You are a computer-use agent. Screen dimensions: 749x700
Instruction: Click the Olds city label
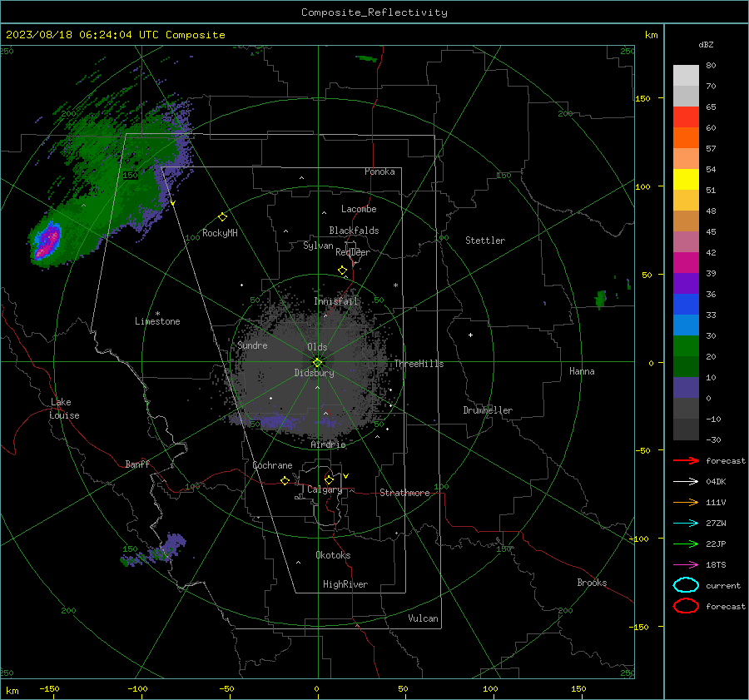tap(317, 347)
